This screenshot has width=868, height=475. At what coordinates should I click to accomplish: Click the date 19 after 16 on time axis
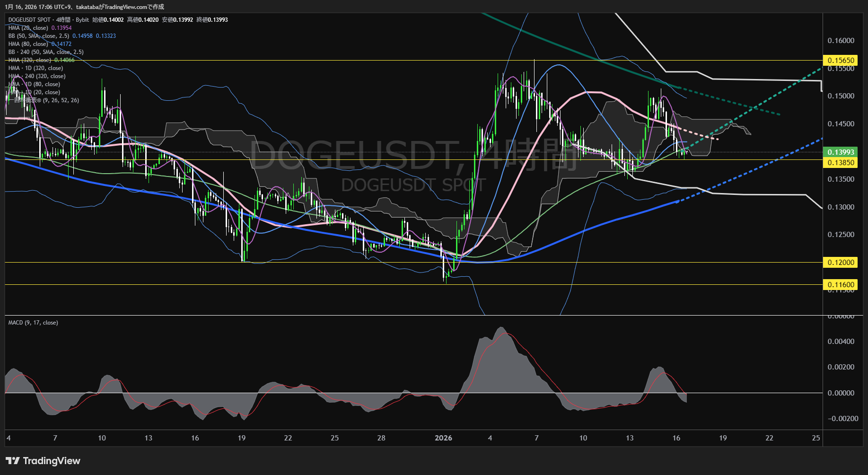723,438
